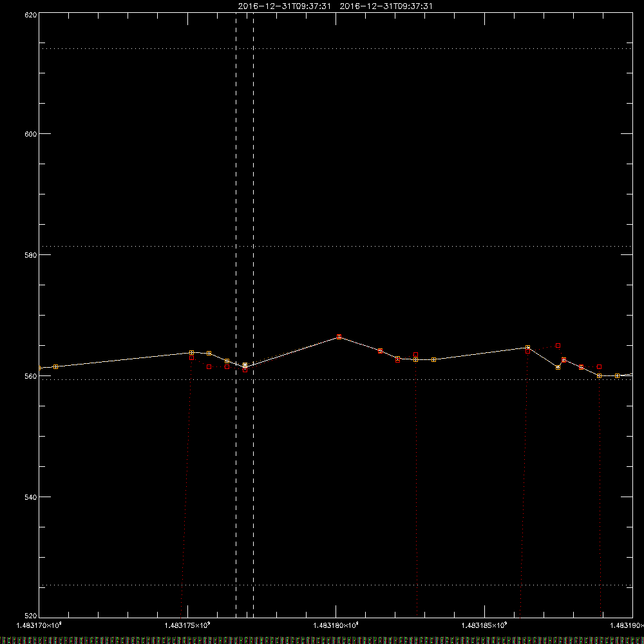Click the 1.483180×10⁹ x-axis label
644x644 pixels.
pyautogui.click(x=336, y=625)
